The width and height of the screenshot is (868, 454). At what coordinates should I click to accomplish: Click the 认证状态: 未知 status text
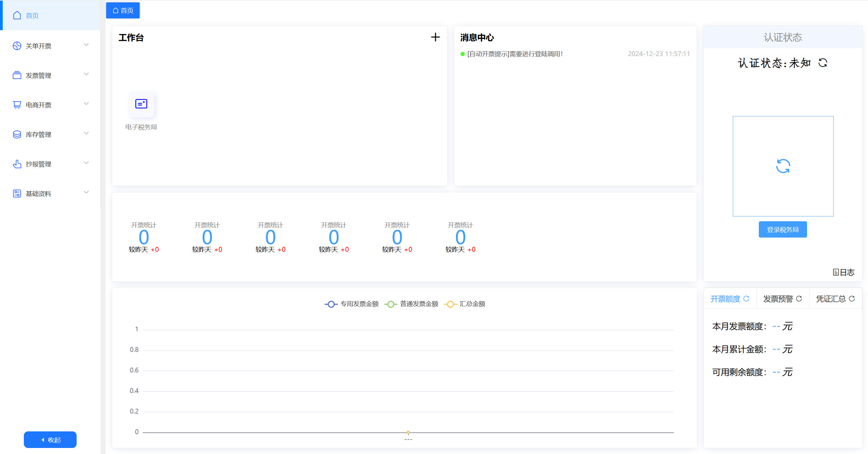click(774, 63)
